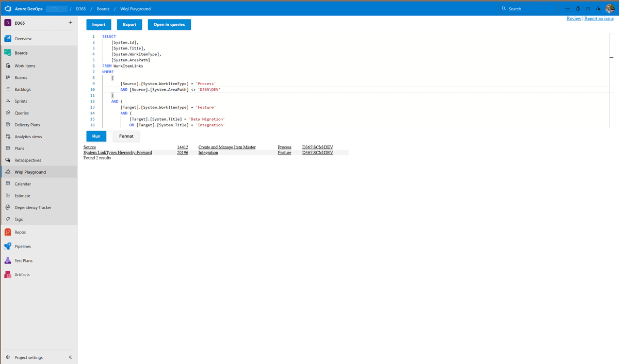
Task: Open Overview in the sidebar
Action: (39, 39)
